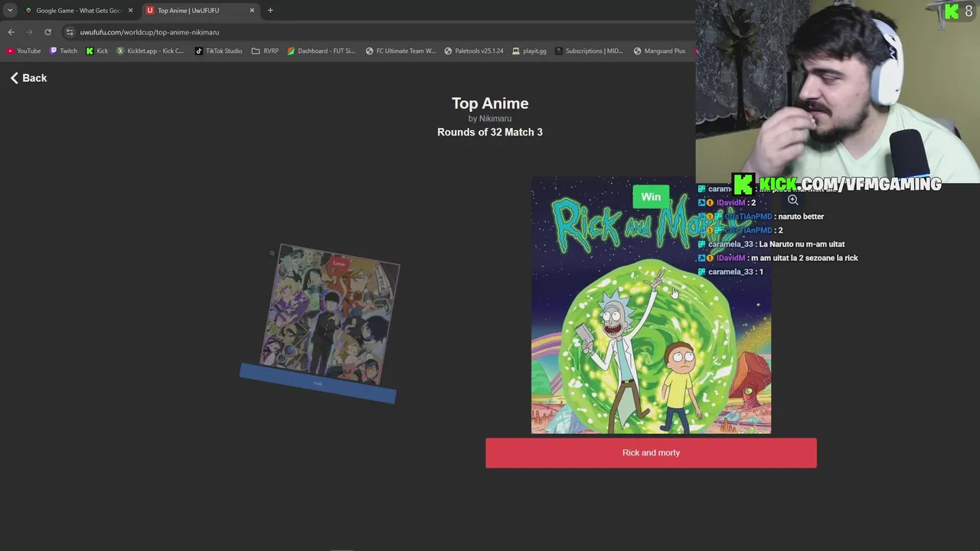Click the green Win badge
Viewport: 980px width, 551px height.
[651, 197]
